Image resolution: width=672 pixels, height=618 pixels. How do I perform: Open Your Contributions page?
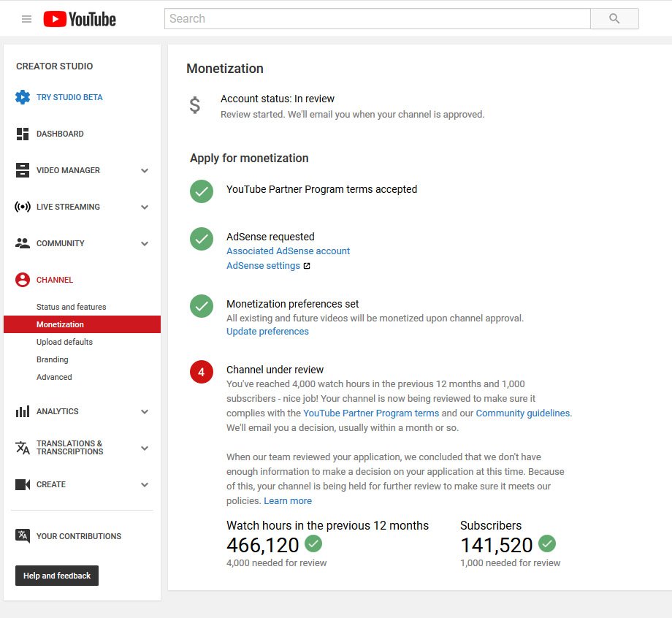(x=79, y=536)
